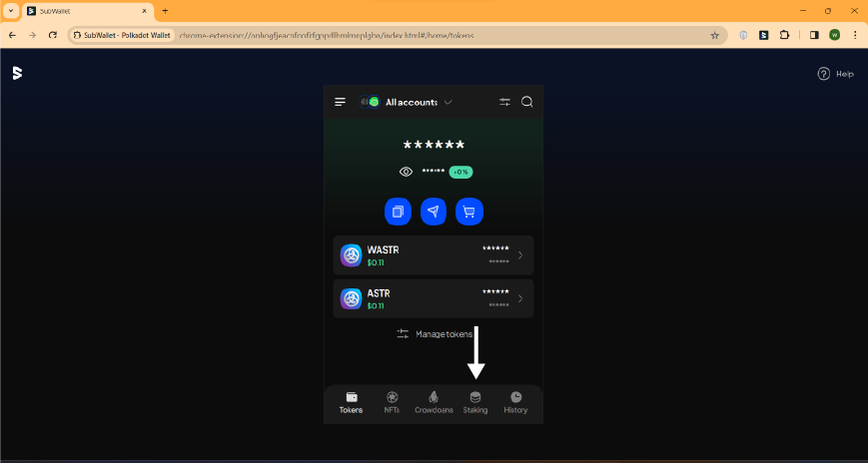This screenshot has width=868, height=463.
Task: Expand the WASTR token row chevron
Action: (x=520, y=255)
